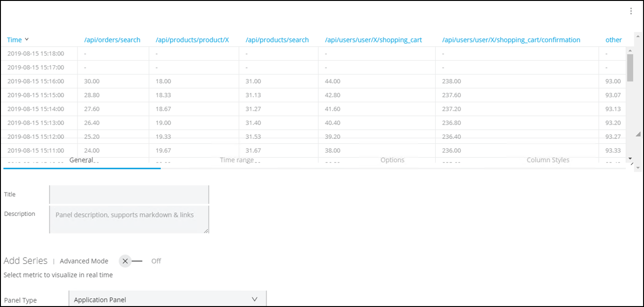Focus the Title input field
This screenshot has width=644, height=307.
point(129,195)
